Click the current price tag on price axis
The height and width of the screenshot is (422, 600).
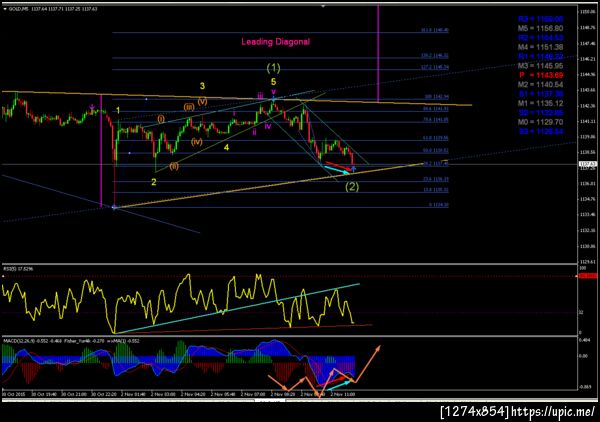589,164
